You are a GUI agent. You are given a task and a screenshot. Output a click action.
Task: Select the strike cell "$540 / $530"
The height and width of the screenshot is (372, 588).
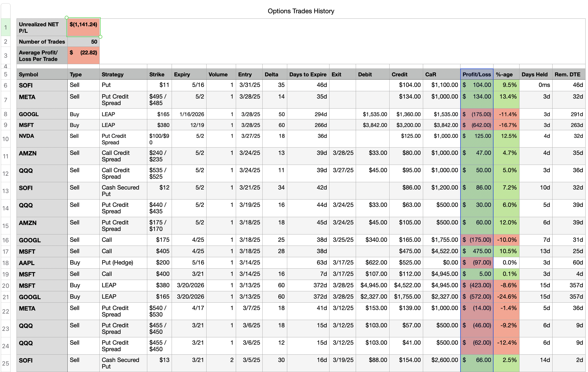(x=159, y=311)
